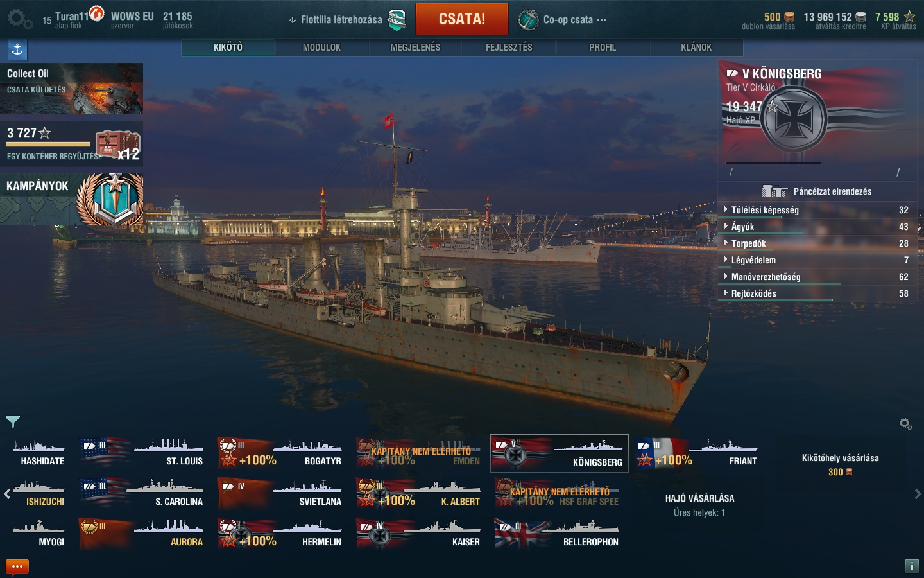
Task: Switch to the FEJLESZTÉS tab
Action: [x=509, y=48]
